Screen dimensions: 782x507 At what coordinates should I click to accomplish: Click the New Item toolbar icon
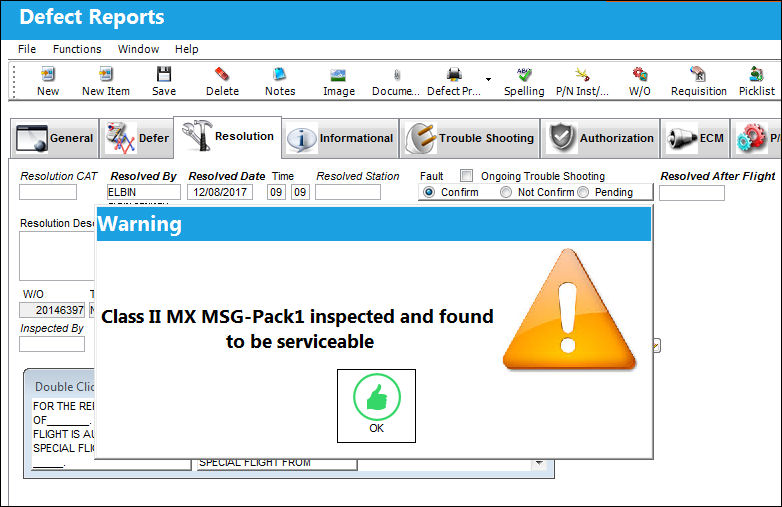(105, 74)
